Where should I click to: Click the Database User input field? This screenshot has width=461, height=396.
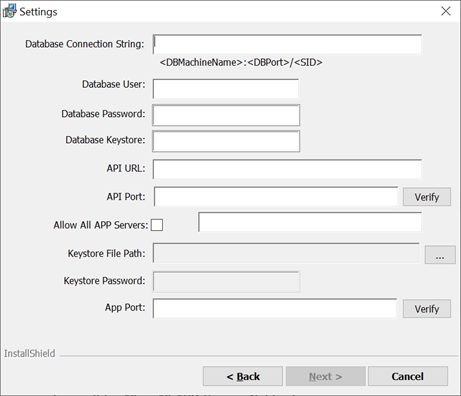tap(226, 88)
